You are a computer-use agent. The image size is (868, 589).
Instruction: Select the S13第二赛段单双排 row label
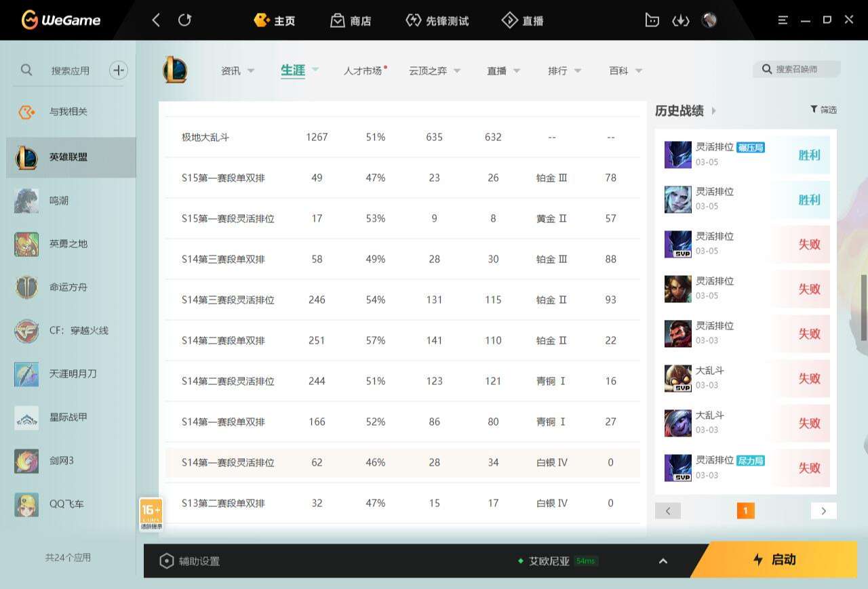coord(223,503)
